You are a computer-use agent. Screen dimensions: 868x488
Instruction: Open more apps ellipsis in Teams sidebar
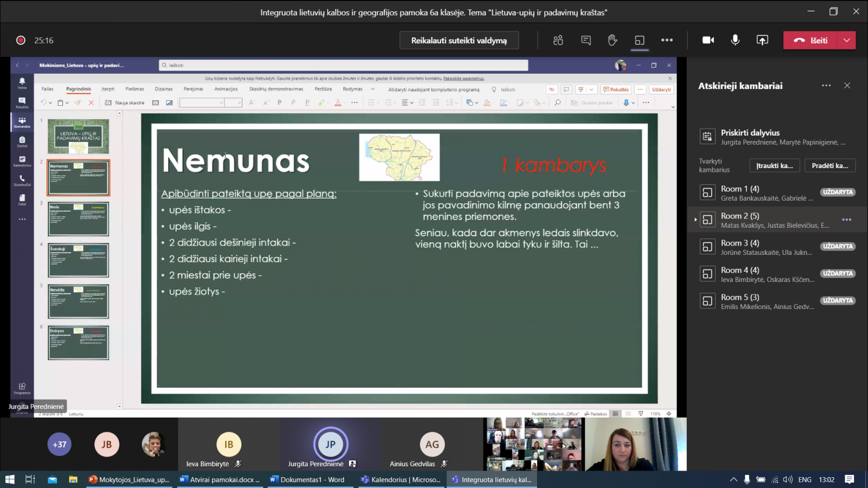22,220
